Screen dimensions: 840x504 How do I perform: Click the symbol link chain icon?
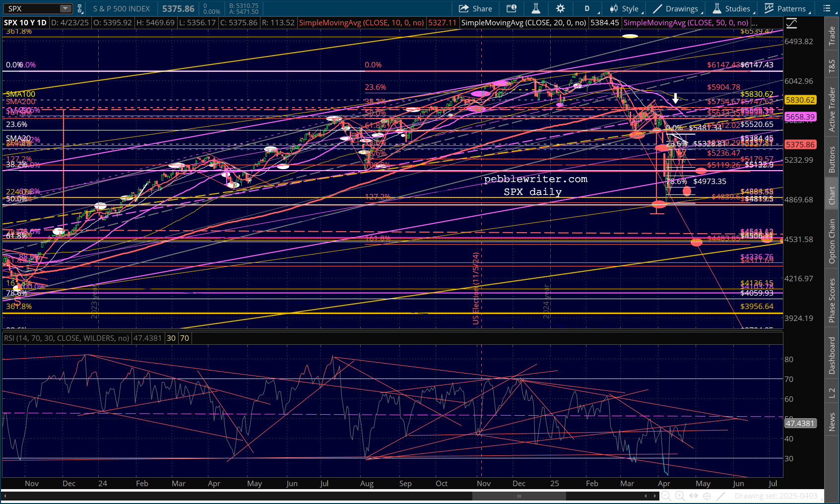click(79, 8)
